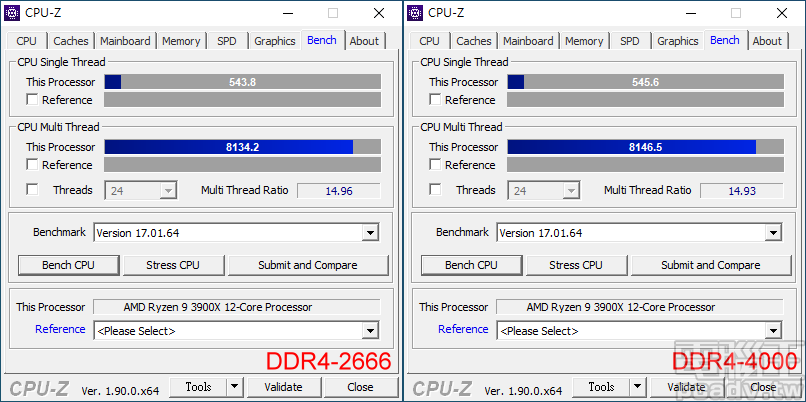This screenshot has width=806, height=402.
Task: Start Bench CPU in right window
Action: click(471, 265)
